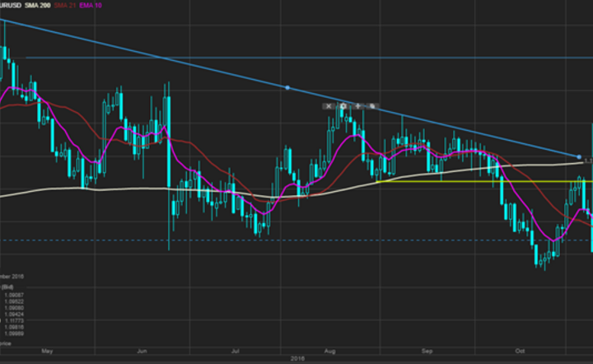
Task: Click the Jul label on time axis
Action: pyautogui.click(x=236, y=351)
